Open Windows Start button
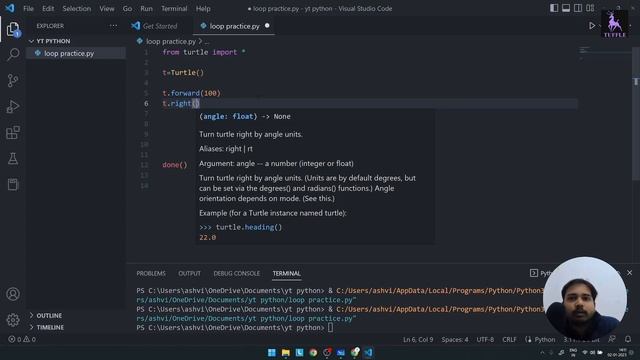 (x=271, y=352)
